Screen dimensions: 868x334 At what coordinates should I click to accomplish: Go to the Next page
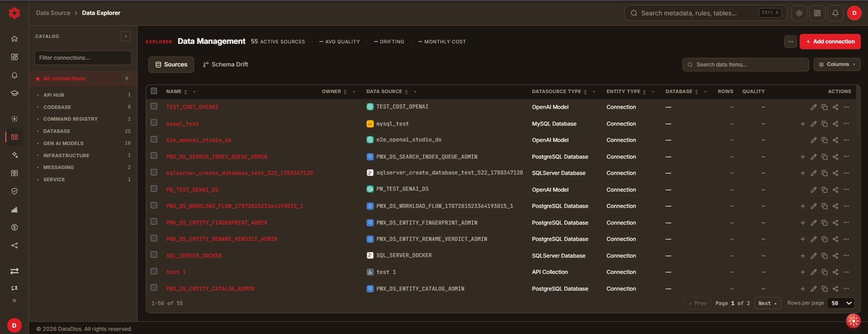pos(767,303)
